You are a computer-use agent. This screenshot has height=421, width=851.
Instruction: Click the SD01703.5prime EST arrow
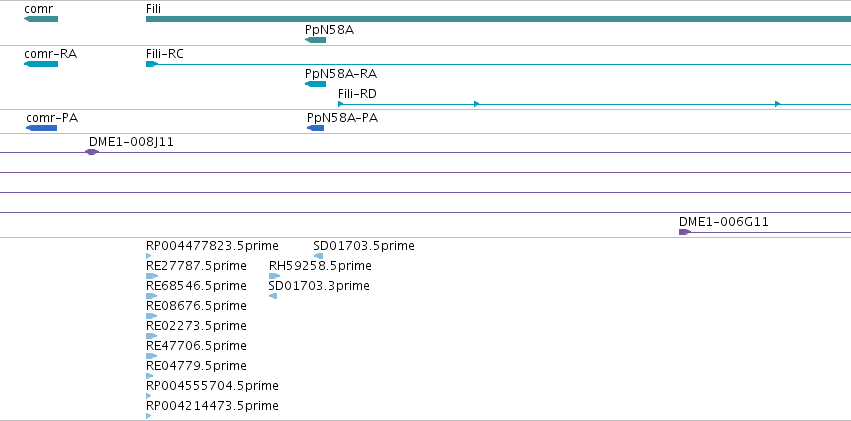(x=319, y=256)
